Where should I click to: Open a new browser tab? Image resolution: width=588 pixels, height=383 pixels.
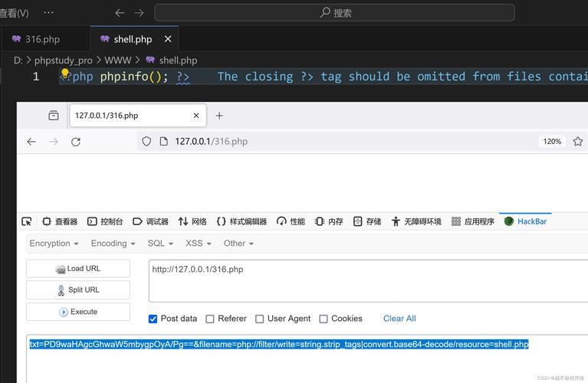[x=219, y=116]
